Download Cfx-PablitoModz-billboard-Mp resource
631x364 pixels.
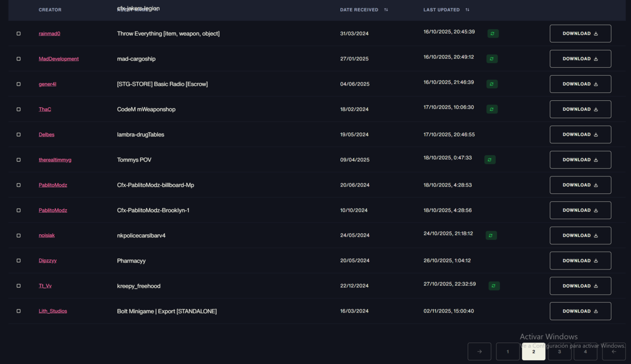click(581, 185)
